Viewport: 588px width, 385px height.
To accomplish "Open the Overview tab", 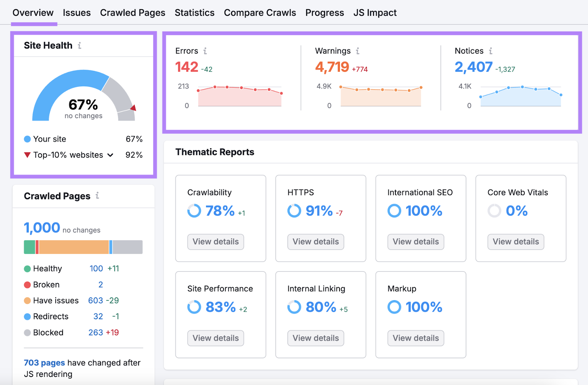I will coord(33,13).
